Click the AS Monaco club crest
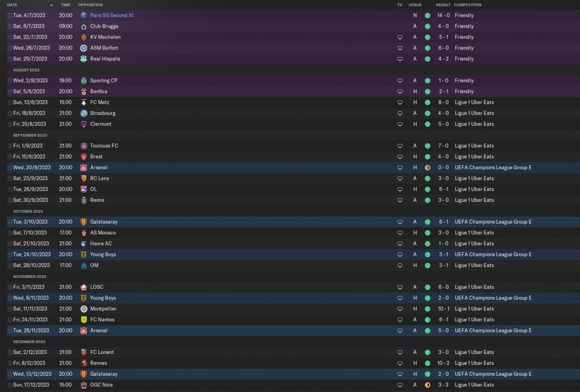Image resolution: width=580 pixels, height=392 pixels. coord(83,233)
